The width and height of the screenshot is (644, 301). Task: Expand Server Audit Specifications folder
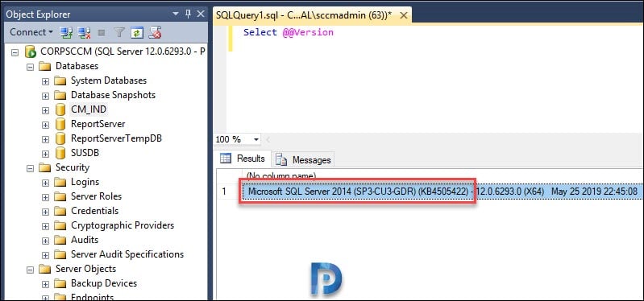(45, 255)
